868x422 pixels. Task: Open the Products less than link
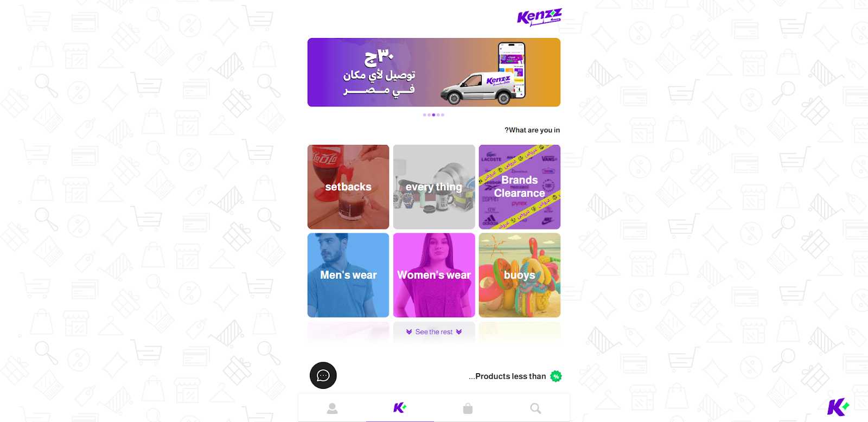(x=508, y=376)
